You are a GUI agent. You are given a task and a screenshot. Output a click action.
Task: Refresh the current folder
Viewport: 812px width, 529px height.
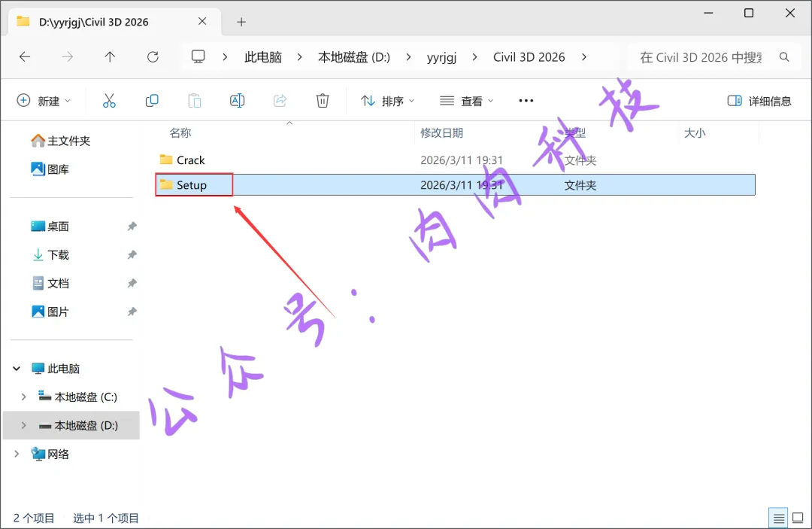153,57
